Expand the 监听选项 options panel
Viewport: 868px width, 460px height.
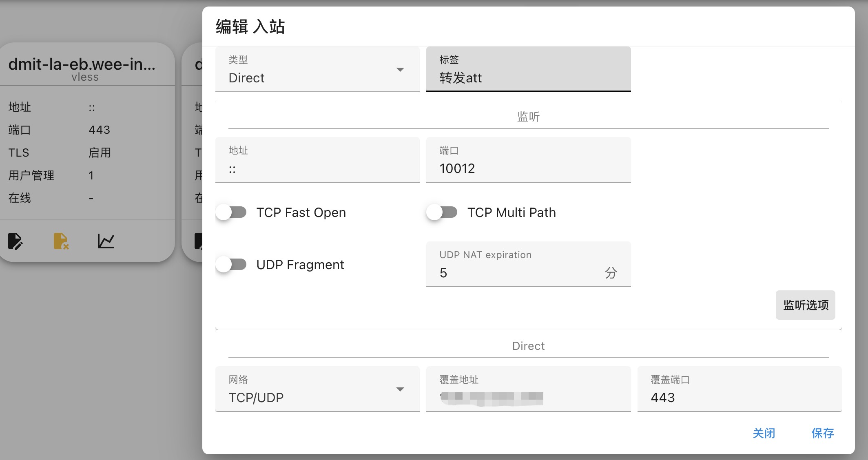(805, 305)
